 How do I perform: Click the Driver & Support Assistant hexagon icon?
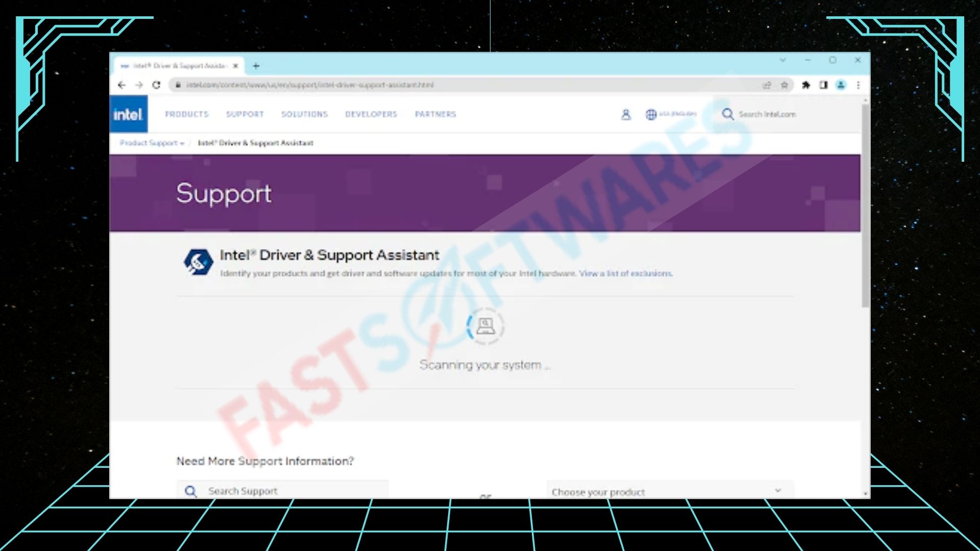[198, 262]
